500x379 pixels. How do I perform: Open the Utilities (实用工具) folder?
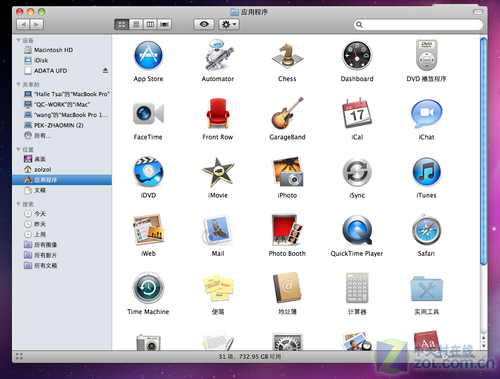(x=426, y=289)
